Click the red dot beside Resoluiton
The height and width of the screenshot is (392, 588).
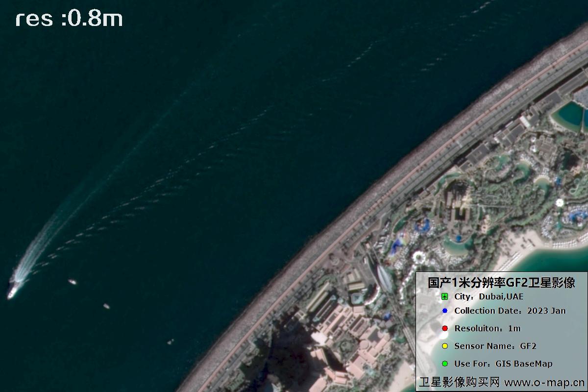[444, 328]
